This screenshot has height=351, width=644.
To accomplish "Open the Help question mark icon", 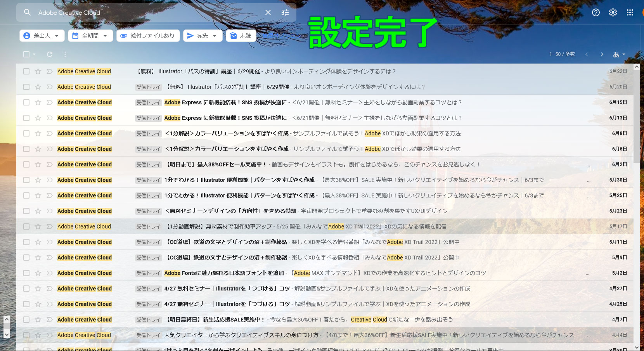I will coord(596,12).
